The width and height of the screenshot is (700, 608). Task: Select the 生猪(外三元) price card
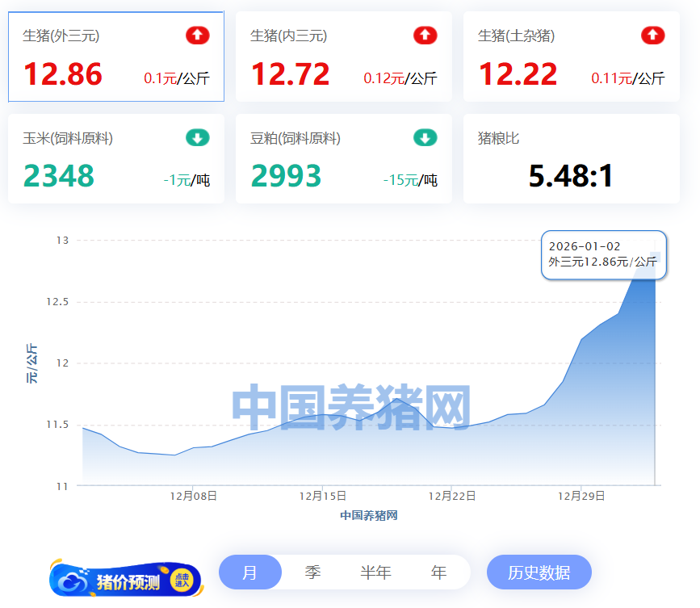coord(116,57)
